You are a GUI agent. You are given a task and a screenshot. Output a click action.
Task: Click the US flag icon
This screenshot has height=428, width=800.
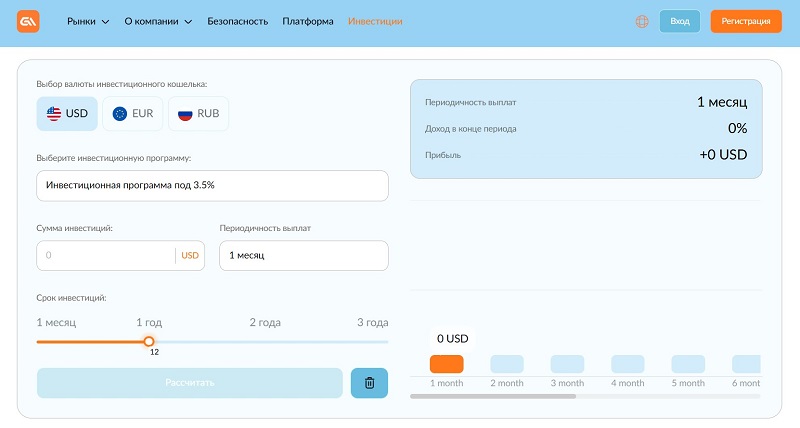coord(54,113)
